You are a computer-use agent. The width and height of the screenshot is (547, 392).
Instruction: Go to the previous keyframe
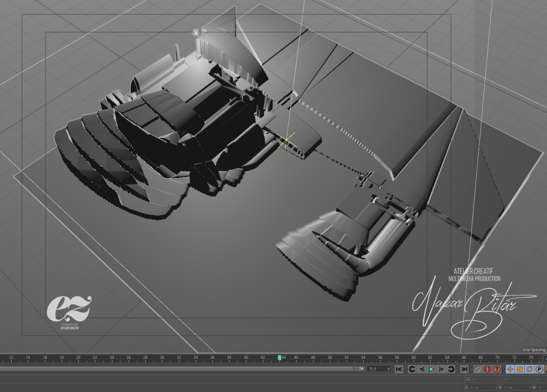coord(412,369)
